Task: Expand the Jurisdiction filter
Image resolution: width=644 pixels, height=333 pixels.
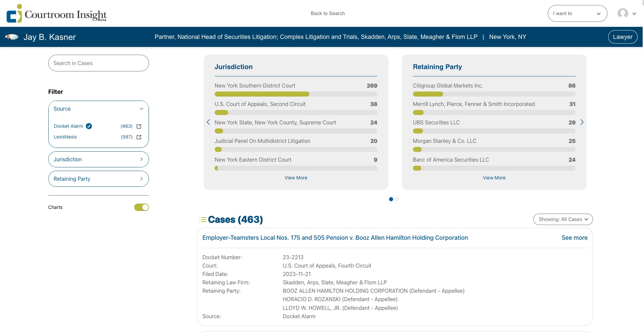Action: (99, 159)
